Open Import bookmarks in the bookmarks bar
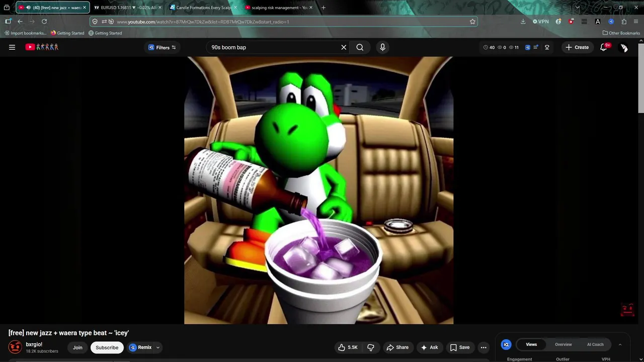 coord(25,33)
